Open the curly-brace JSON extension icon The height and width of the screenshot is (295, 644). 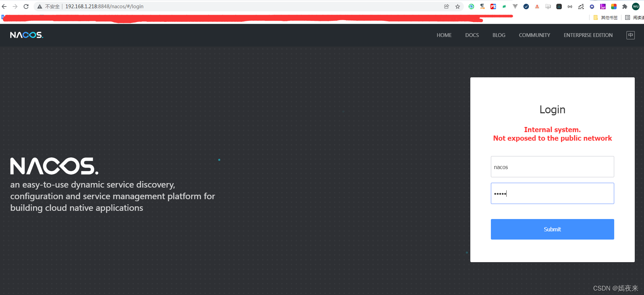point(570,7)
